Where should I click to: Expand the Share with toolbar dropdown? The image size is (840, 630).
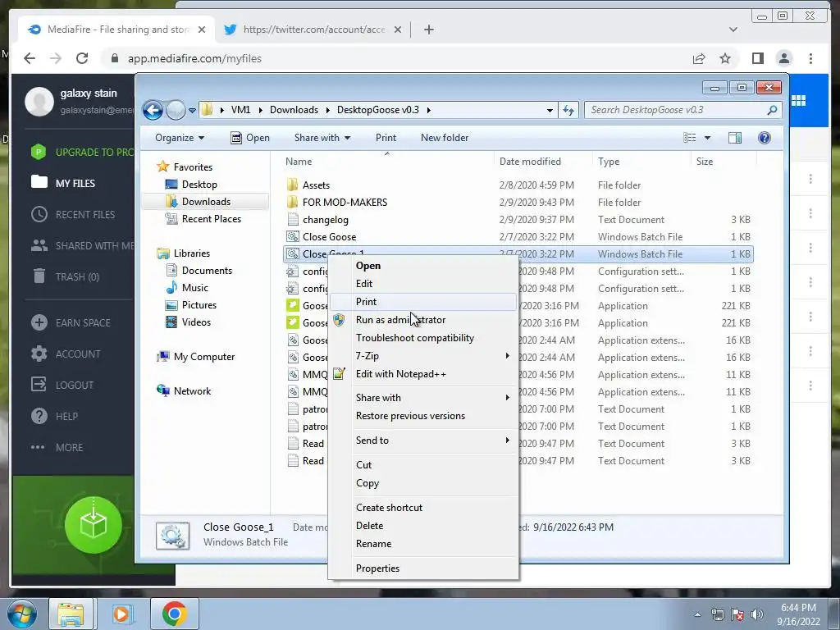tap(322, 138)
